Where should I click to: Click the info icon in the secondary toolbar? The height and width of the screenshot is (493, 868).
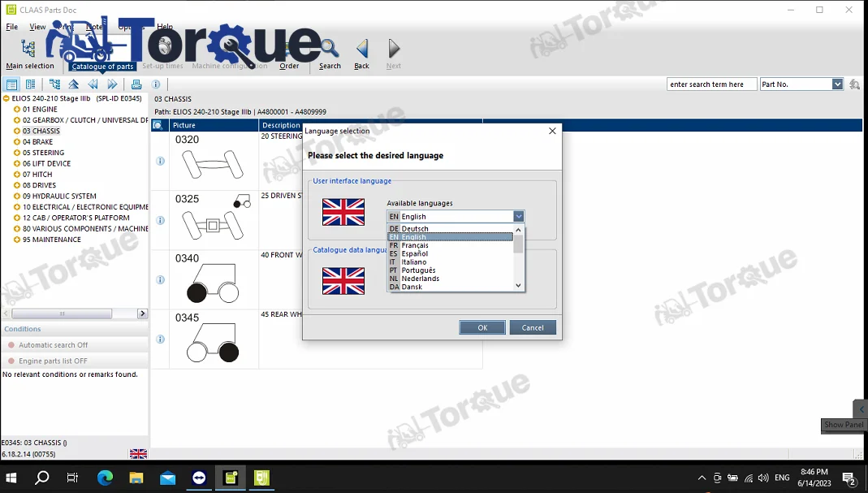tap(154, 84)
